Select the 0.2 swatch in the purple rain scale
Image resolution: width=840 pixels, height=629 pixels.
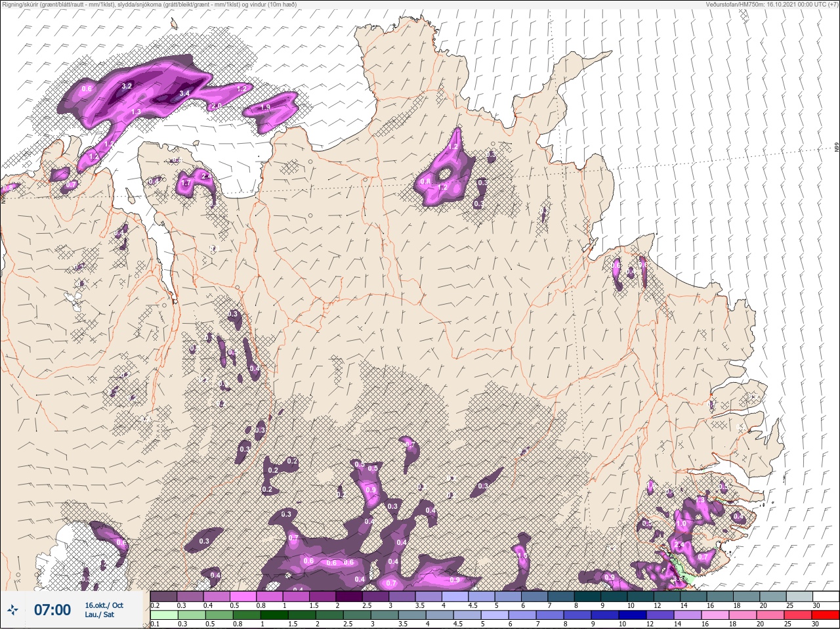click(163, 596)
